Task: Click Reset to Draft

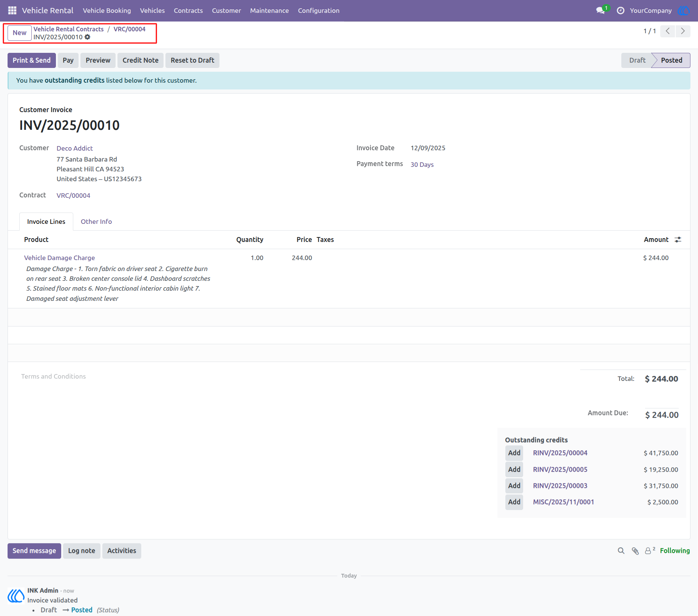Action: [x=192, y=60]
